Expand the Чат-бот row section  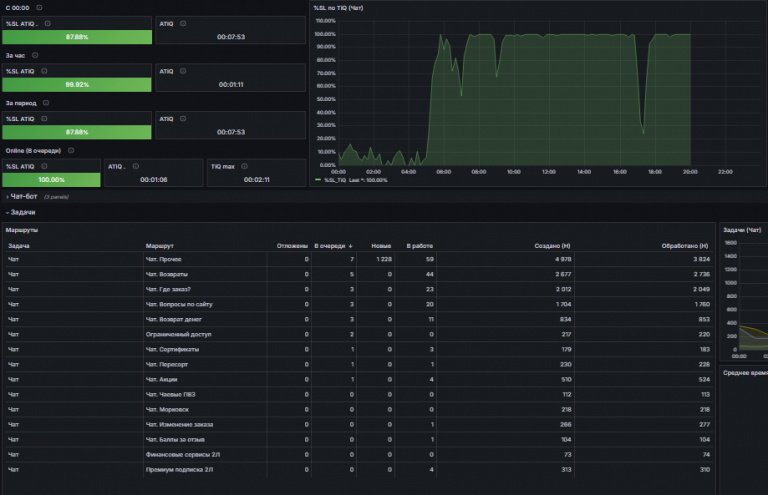coord(24,196)
